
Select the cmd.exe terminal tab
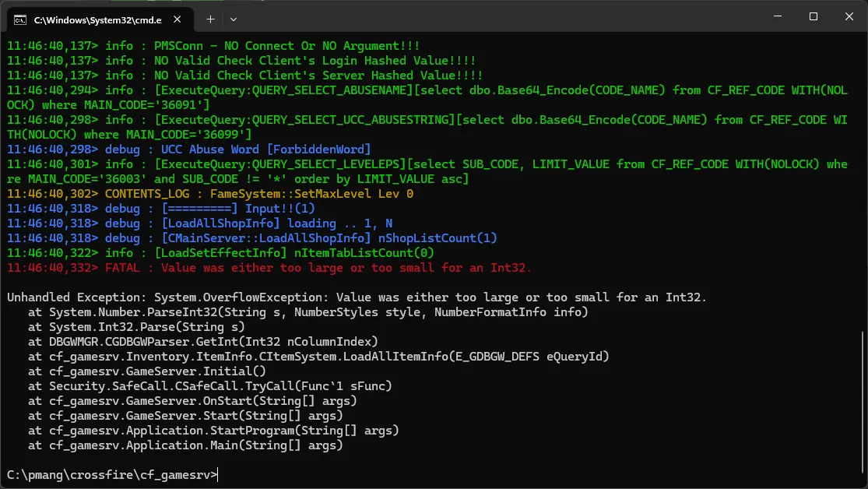100,19
